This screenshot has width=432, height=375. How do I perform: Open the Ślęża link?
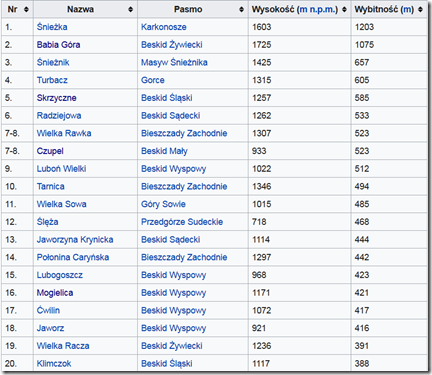click(x=48, y=222)
